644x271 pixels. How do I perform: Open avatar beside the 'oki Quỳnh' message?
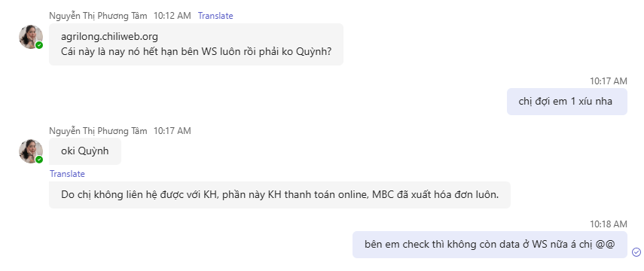pyautogui.click(x=31, y=151)
